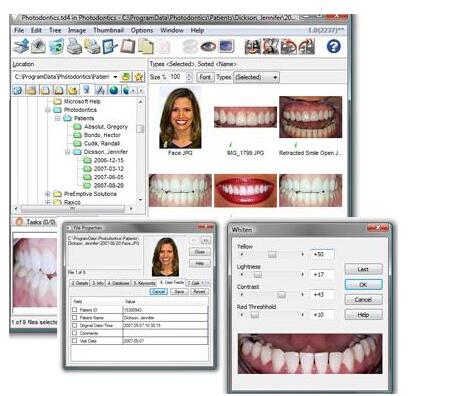Click the printer with pages batch icon
The height and width of the screenshot is (396, 456).
[92, 46]
